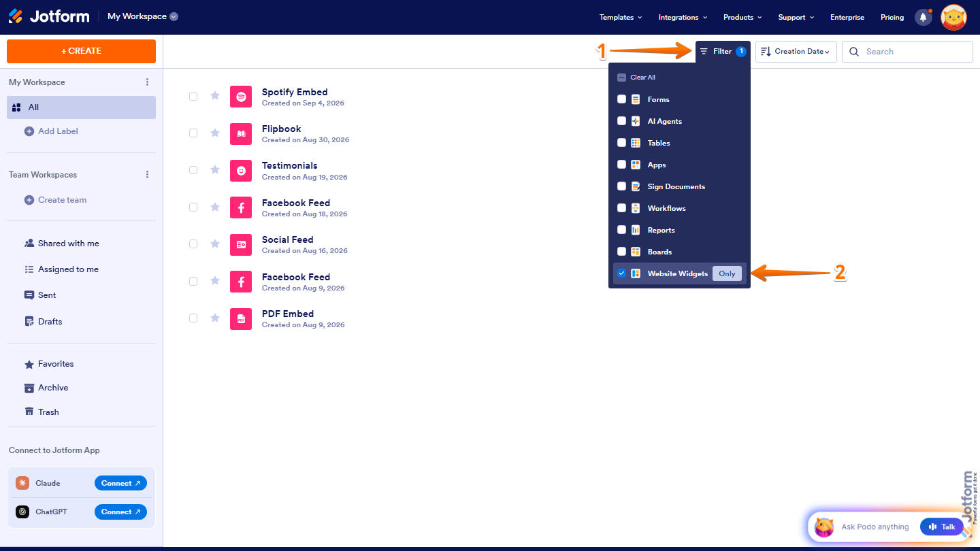Open My Workspace options menu dots
This screenshot has width=980, height=551.
coord(147,82)
